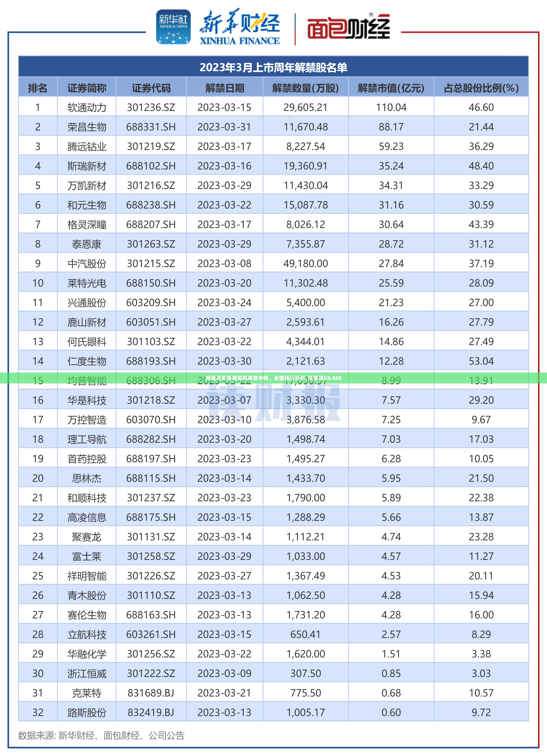Select the stock name 万控智造

coord(87,420)
